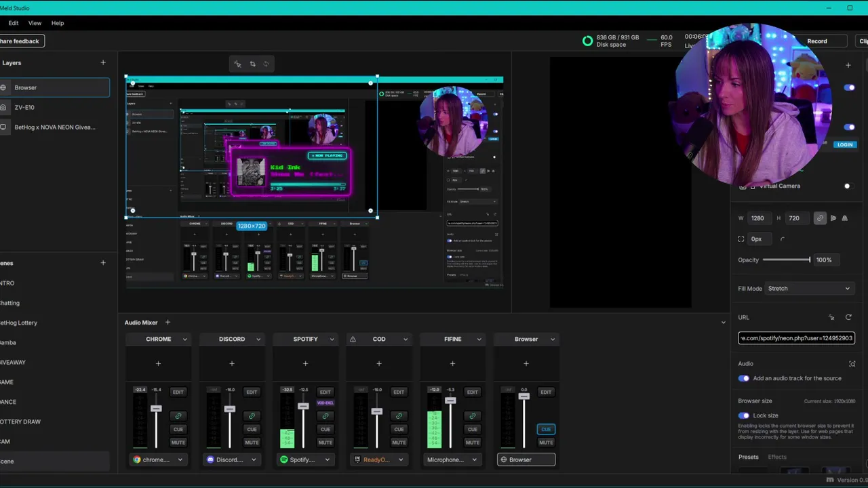Screen dimensions: 868x488
Task: Open the View menu
Action: [x=35, y=23]
